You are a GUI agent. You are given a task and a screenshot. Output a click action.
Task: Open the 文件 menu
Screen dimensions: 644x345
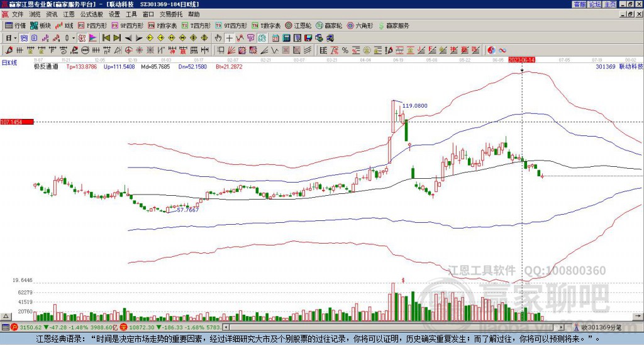[x=18, y=14]
